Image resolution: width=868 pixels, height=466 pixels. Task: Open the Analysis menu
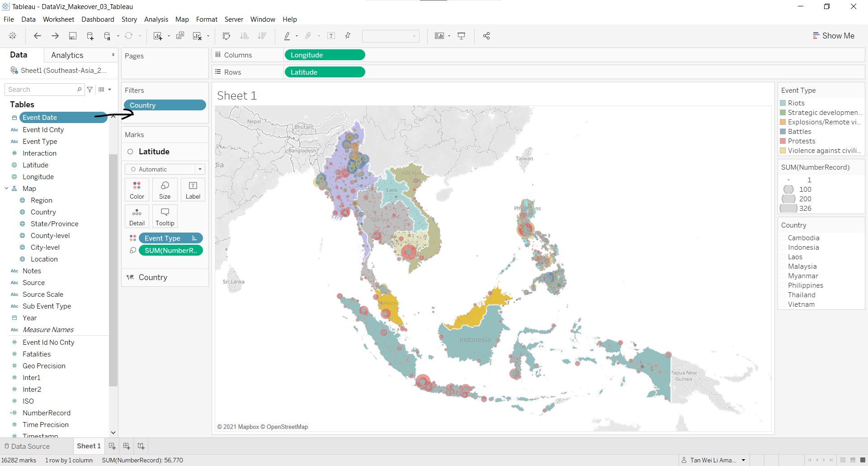[x=156, y=19]
